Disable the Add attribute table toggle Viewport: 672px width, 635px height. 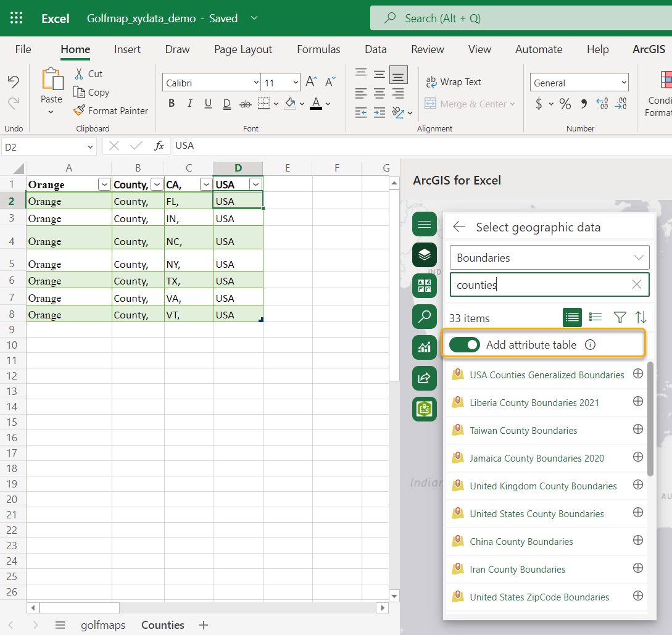pyautogui.click(x=465, y=344)
